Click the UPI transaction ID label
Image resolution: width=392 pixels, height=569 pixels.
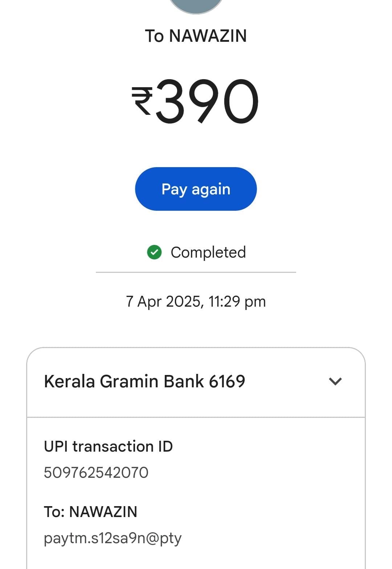108,447
